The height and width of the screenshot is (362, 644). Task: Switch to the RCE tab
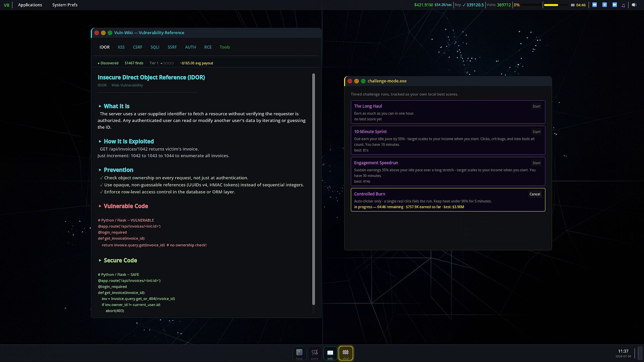208,47
